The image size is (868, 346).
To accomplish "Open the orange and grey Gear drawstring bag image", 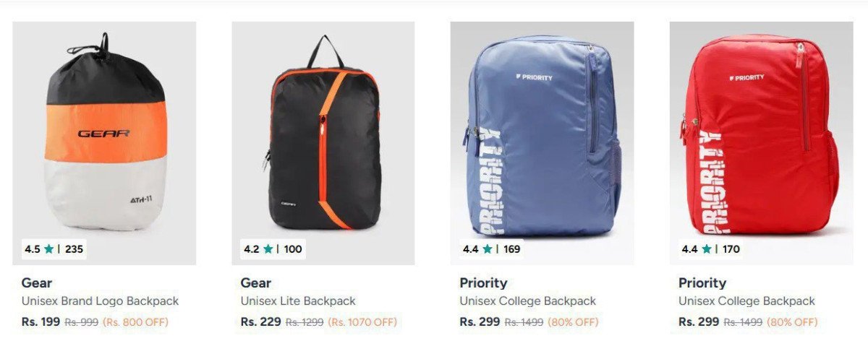I will coord(104,143).
